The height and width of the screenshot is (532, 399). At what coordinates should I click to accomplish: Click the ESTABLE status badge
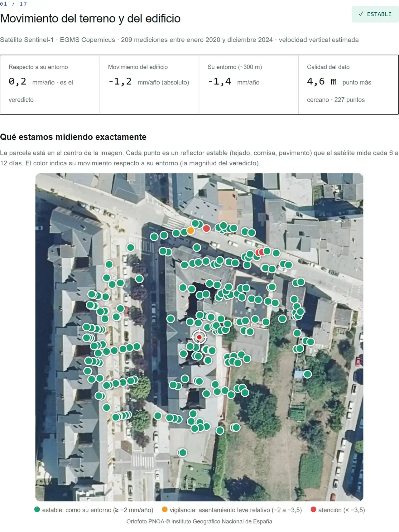[x=375, y=14]
